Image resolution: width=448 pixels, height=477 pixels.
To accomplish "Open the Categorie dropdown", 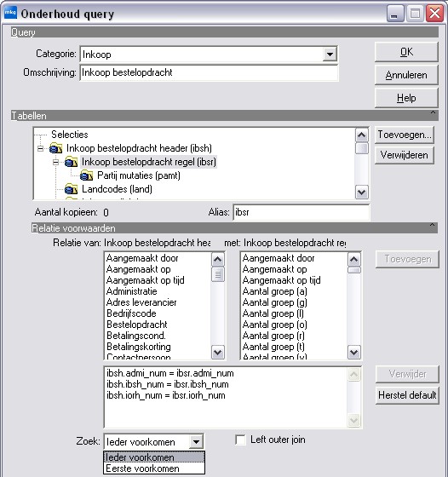I will coord(330,55).
